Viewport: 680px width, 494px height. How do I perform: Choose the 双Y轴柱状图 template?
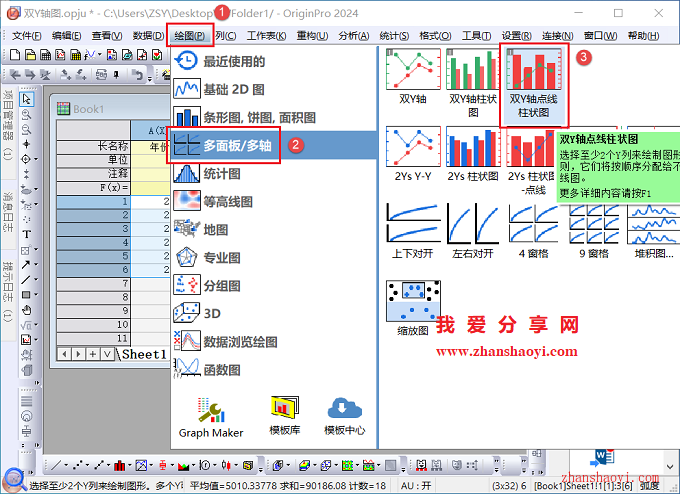click(473, 82)
